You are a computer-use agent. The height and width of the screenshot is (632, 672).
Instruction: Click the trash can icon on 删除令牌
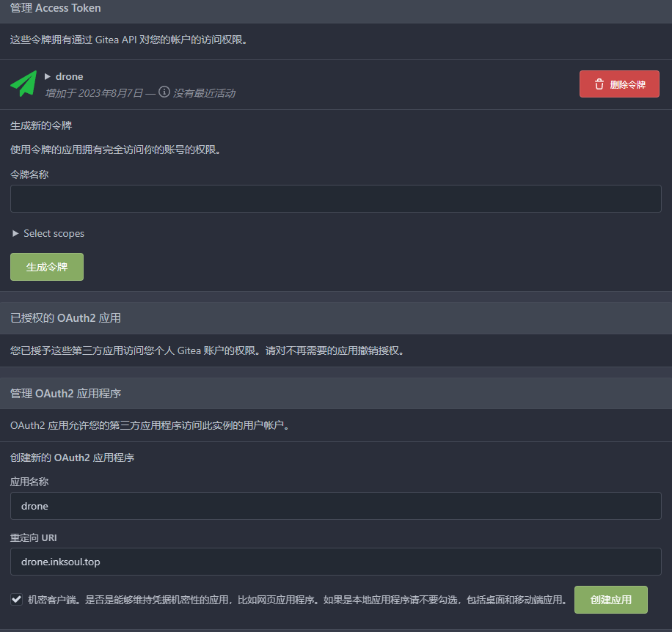point(599,84)
